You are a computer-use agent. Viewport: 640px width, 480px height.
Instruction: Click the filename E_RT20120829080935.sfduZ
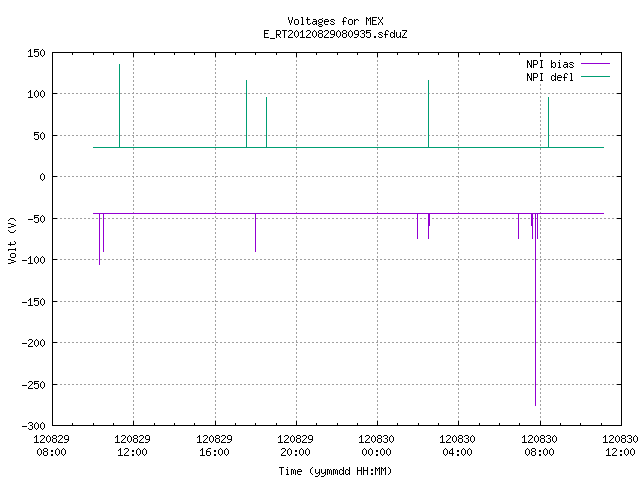pos(335,34)
